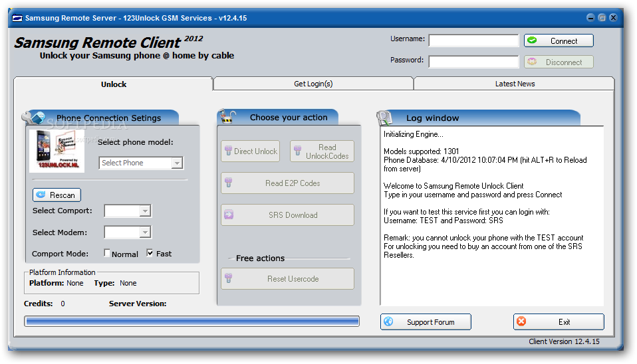Click the blue progress bar
This screenshot has height=364, width=637.
pos(191,321)
